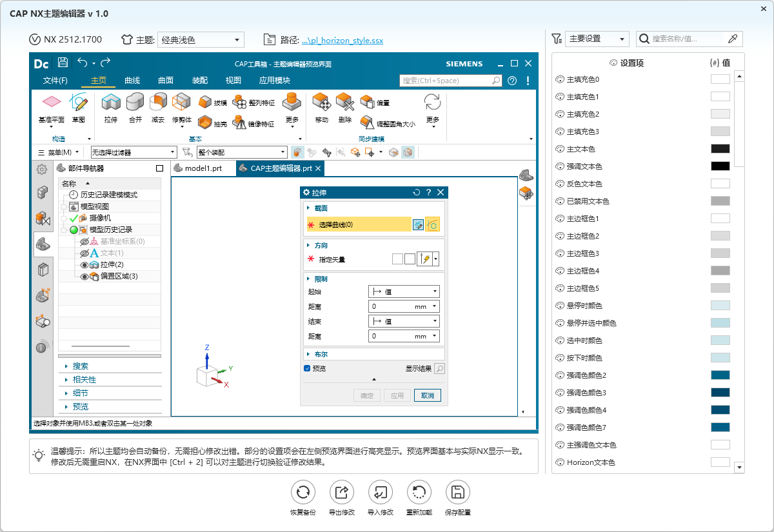Select the 移动 (Move Face) tool
Viewport: 774px width, 532px height.
tap(322, 108)
